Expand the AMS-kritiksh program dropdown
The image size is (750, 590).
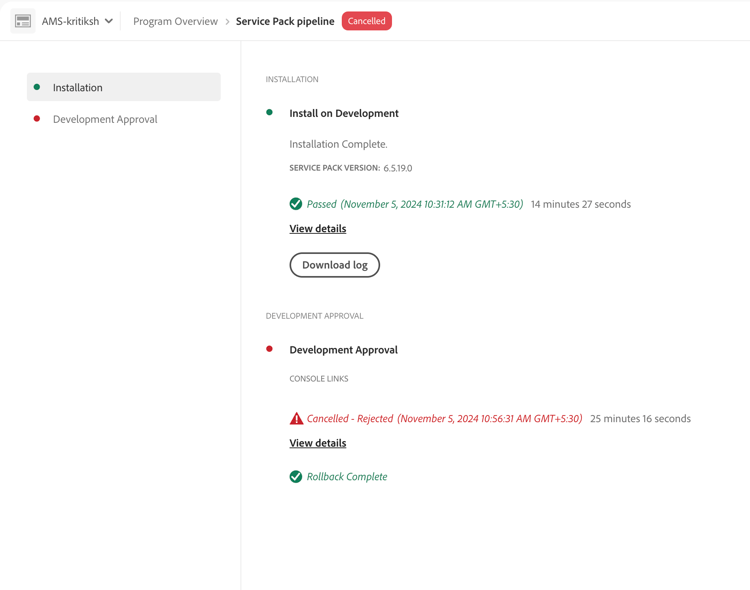[109, 21]
